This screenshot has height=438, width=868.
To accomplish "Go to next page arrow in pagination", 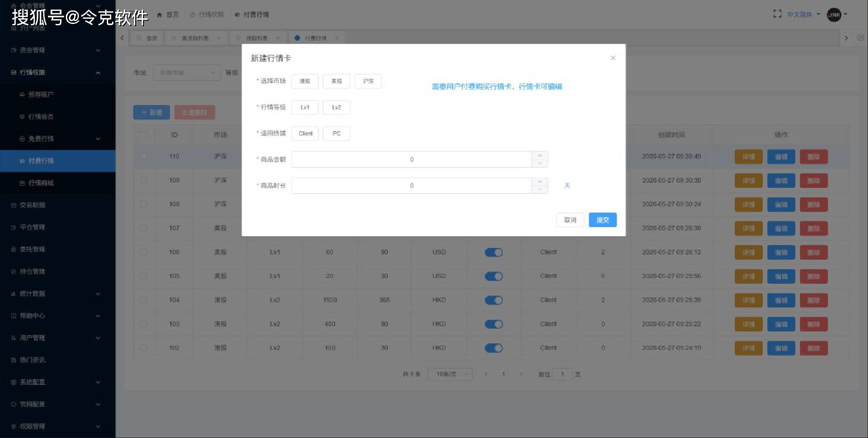I will pos(521,374).
